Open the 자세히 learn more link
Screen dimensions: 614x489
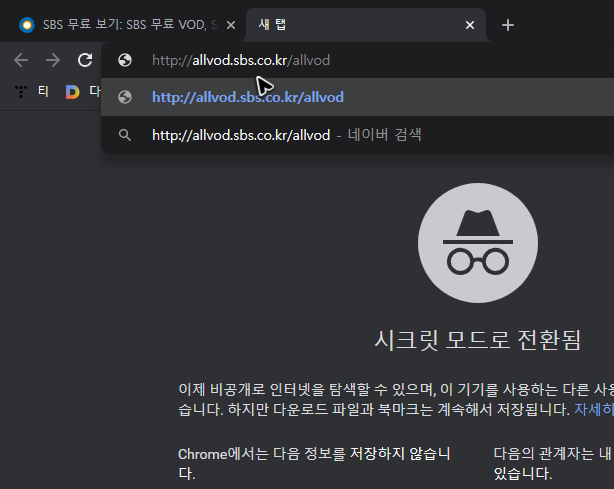pos(594,410)
